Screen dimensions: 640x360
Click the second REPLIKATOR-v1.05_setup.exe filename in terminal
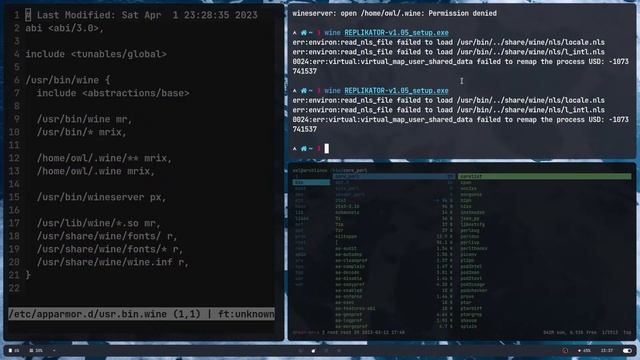(396, 91)
